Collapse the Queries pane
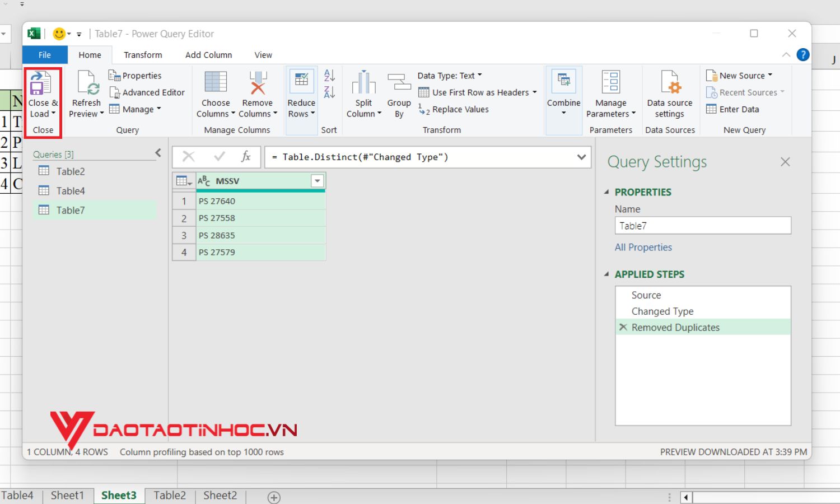Screen dimensions: 840x504 (158, 153)
